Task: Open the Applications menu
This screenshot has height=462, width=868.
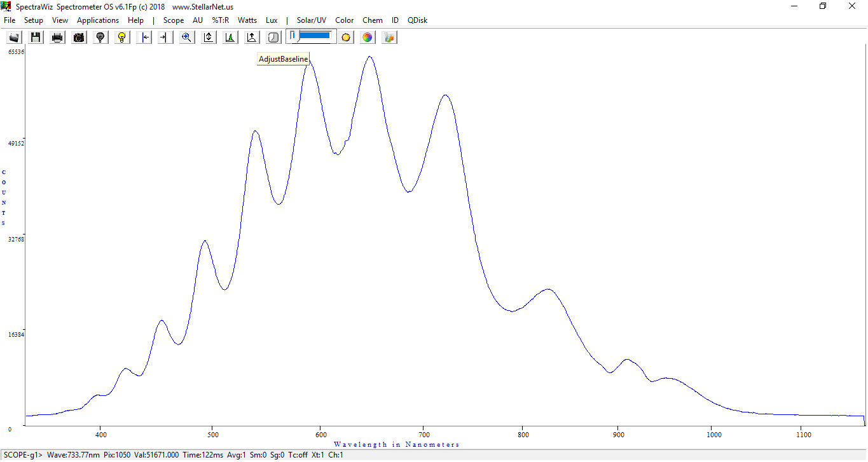Action: click(98, 20)
